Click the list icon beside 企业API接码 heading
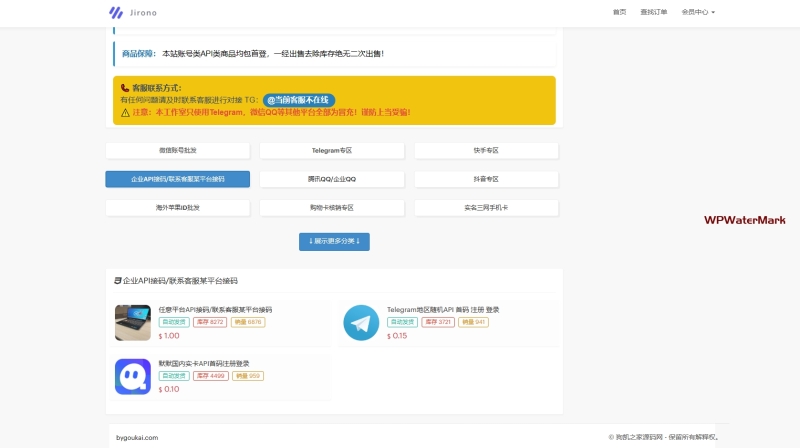 (117, 281)
